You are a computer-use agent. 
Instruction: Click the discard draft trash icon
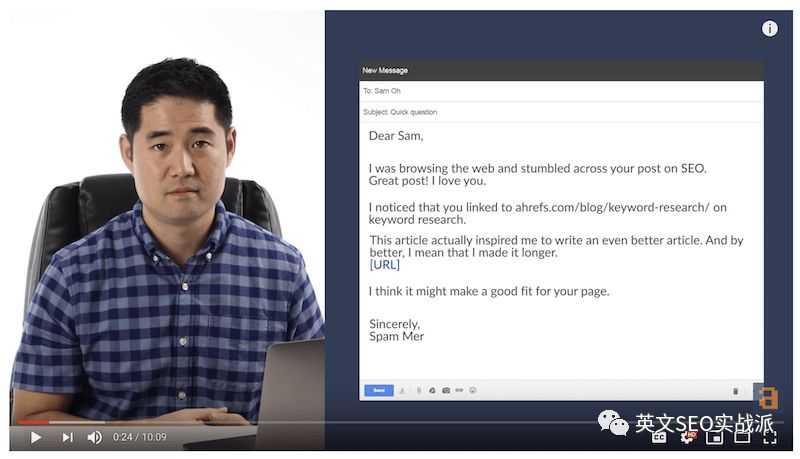tap(735, 391)
